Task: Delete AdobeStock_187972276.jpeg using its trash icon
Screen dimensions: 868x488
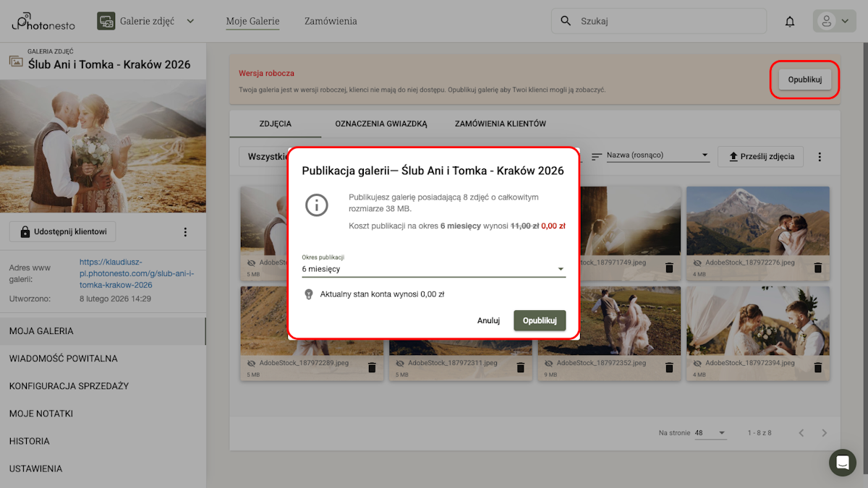Action: click(x=817, y=267)
